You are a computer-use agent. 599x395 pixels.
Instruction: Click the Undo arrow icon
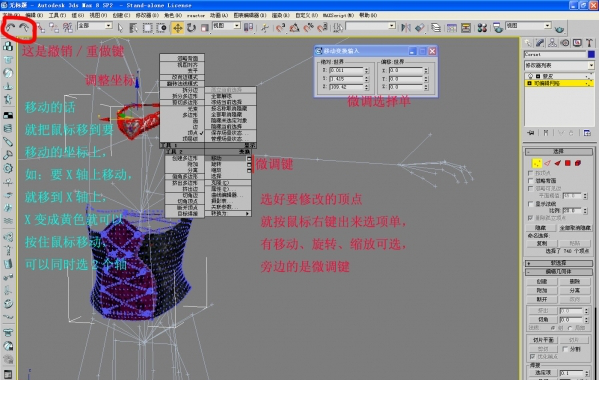pos(10,27)
